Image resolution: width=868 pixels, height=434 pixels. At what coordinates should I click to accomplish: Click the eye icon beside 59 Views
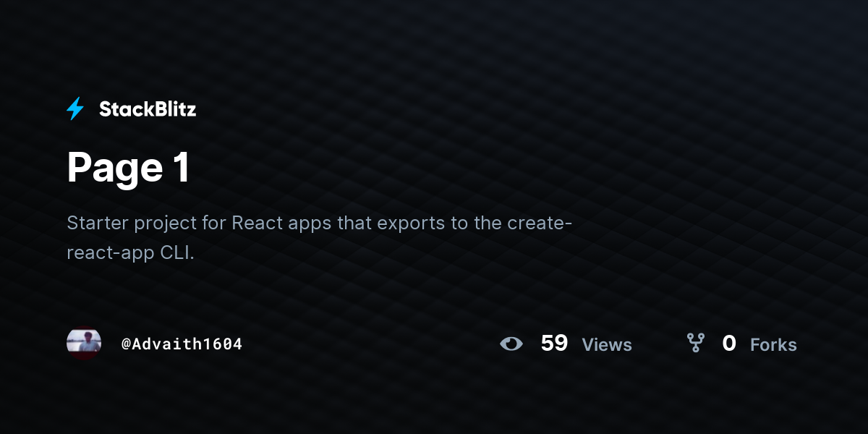click(x=511, y=344)
